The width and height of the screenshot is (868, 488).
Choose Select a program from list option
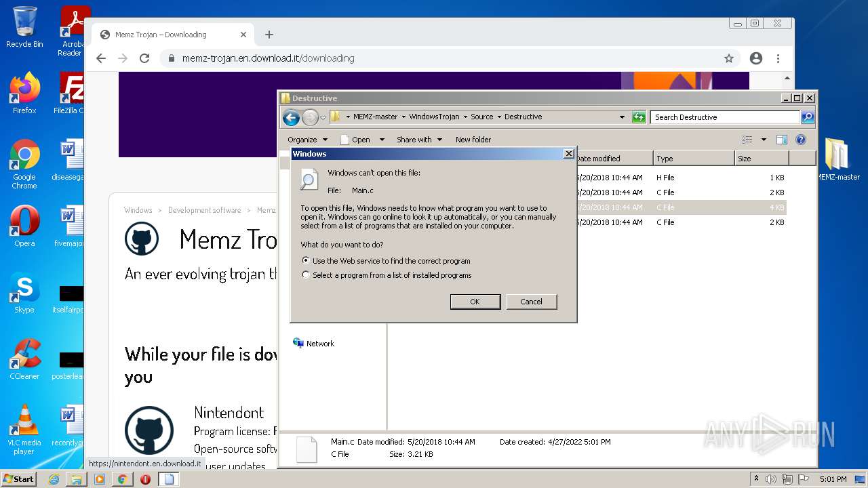(x=387, y=275)
